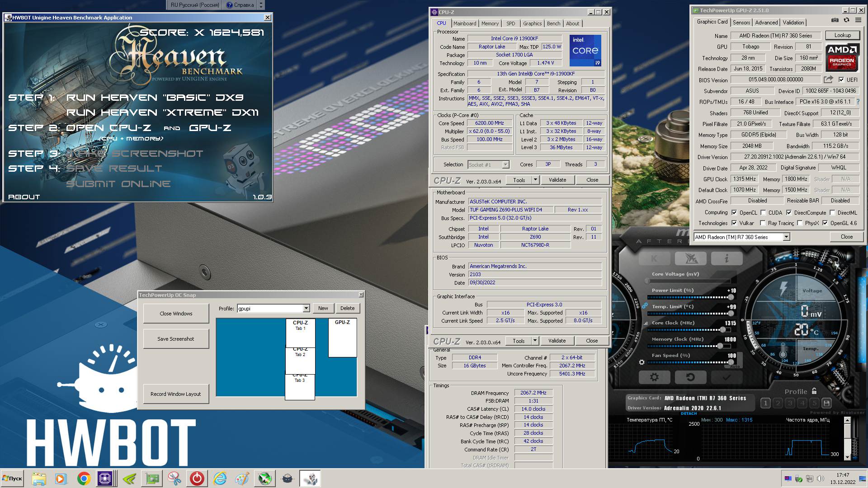
Task: Open Afterburner settings gear button
Action: click(654, 377)
